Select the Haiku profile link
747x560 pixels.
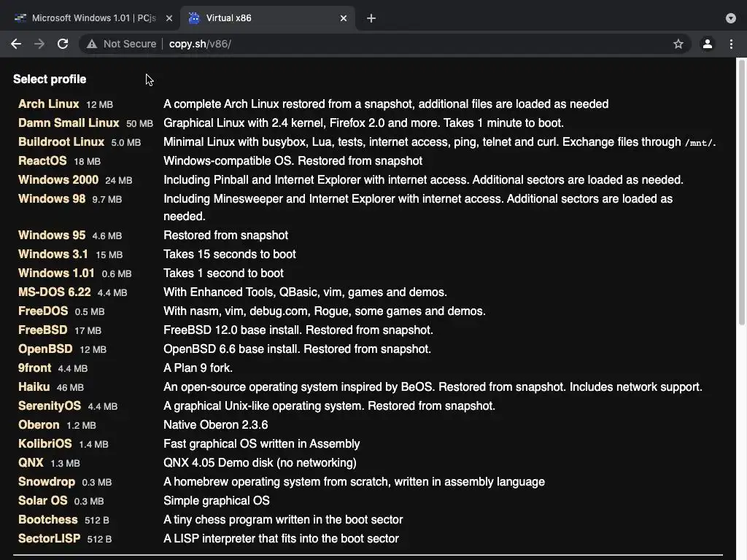tap(34, 387)
